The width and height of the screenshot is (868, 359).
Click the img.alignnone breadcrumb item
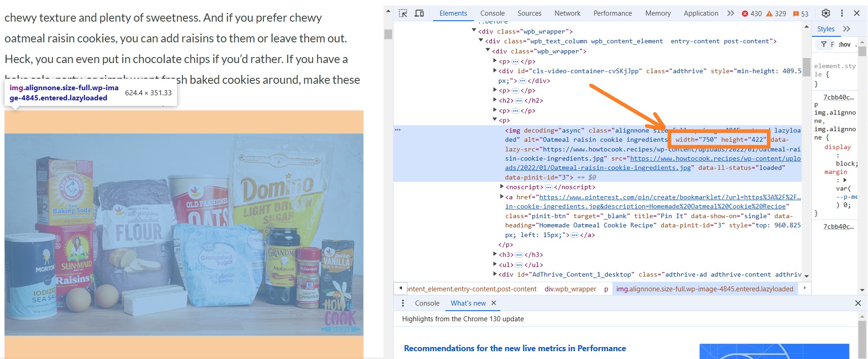(705, 289)
